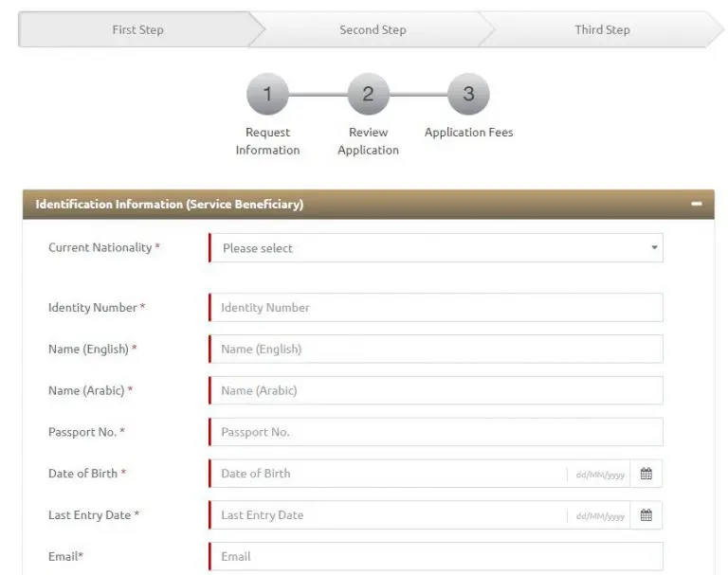
Task: Focus the Email input field
Action: (436, 556)
